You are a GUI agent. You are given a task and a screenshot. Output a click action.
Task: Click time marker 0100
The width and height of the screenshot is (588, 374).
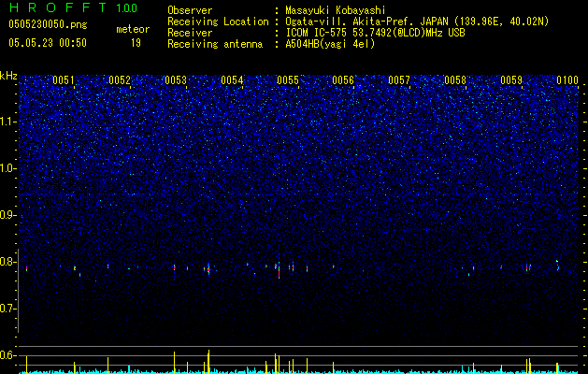[x=567, y=80]
